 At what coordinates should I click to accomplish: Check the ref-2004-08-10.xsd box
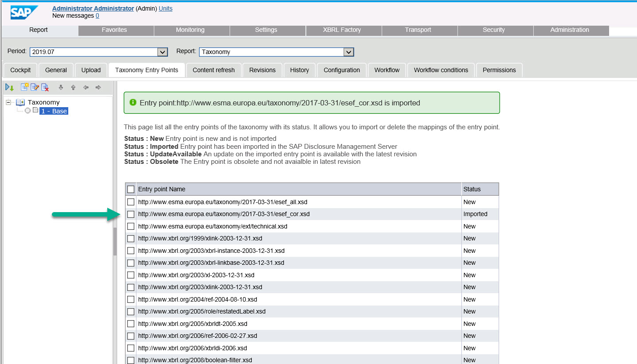point(131,299)
